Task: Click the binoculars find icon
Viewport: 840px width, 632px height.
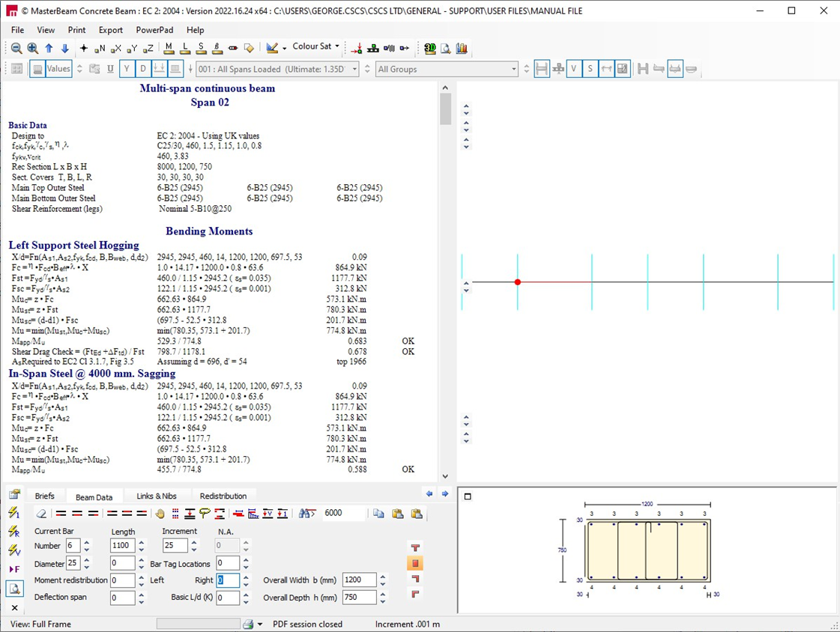Action: tap(307, 514)
